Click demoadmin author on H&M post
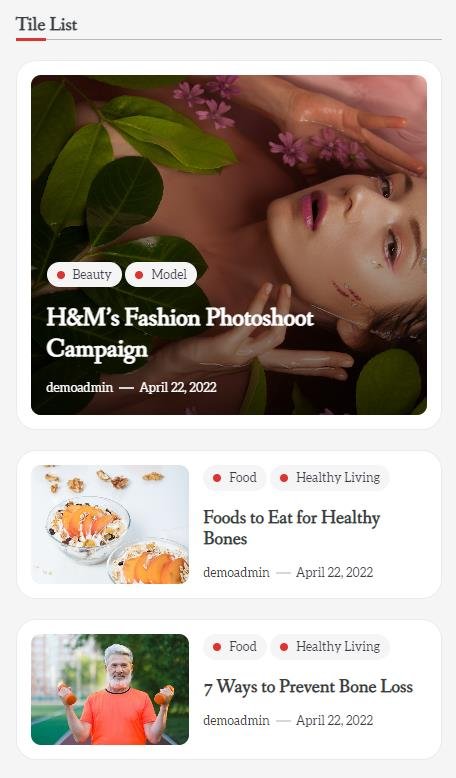The width and height of the screenshot is (456, 778). [x=79, y=388]
